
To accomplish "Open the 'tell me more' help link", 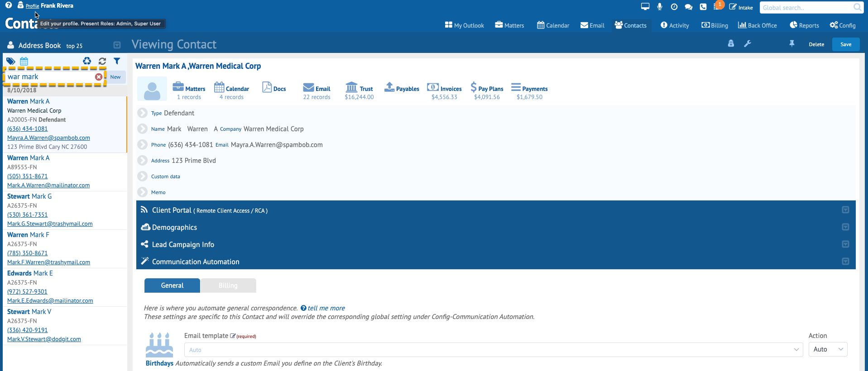I will click(326, 308).
